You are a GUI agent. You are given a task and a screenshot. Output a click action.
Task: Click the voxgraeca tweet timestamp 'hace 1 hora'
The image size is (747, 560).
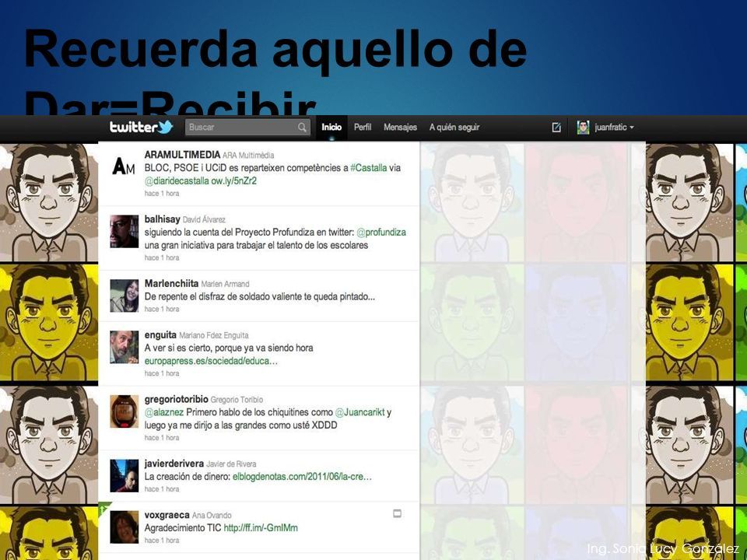coord(162,541)
